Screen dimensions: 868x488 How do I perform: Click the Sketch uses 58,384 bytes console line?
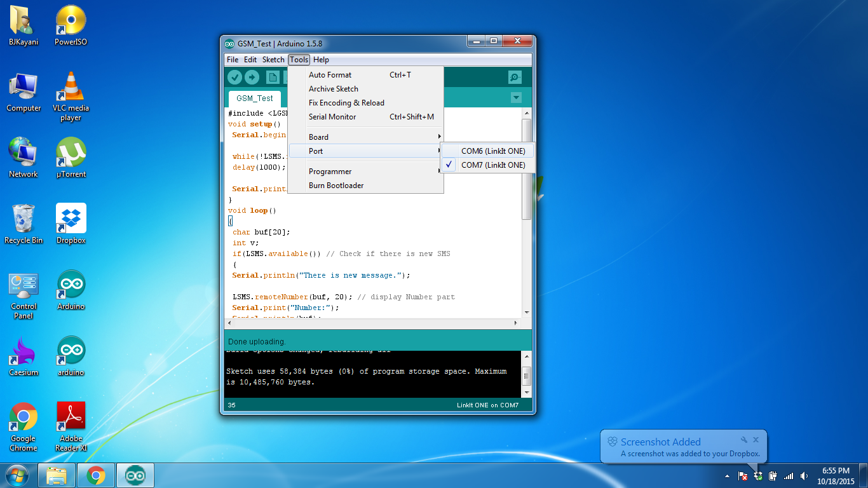(367, 371)
